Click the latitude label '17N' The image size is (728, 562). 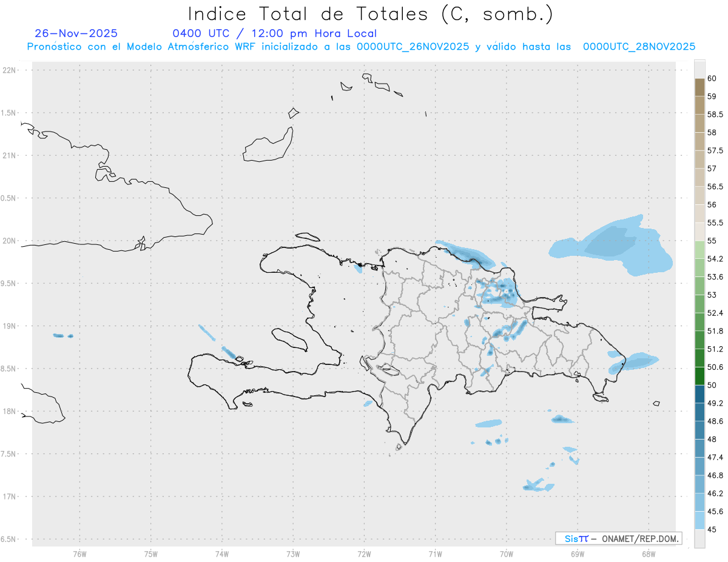click(9, 497)
